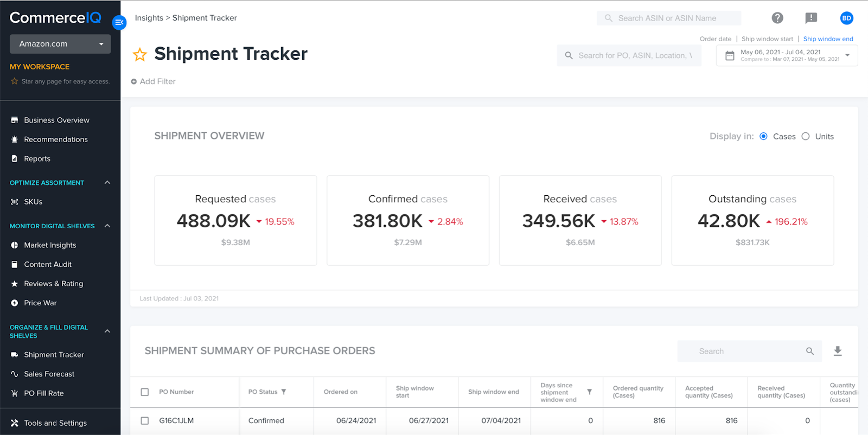Click the Price War icon

click(x=15, y=303)
